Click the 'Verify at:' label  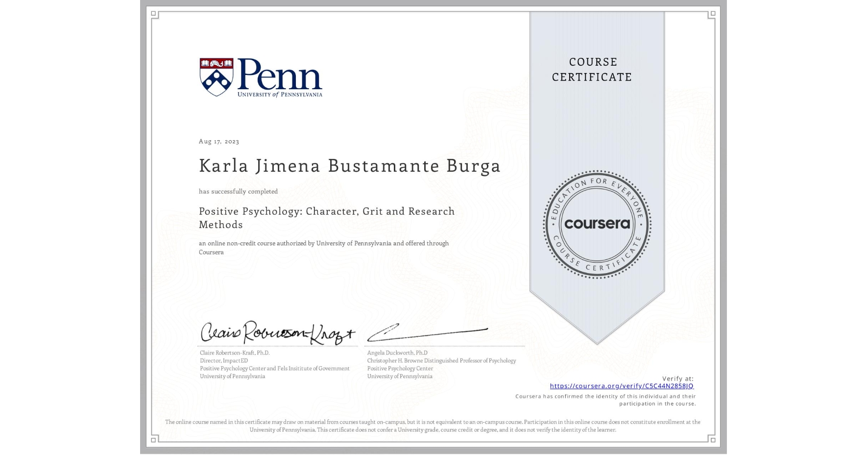(678, 379)
